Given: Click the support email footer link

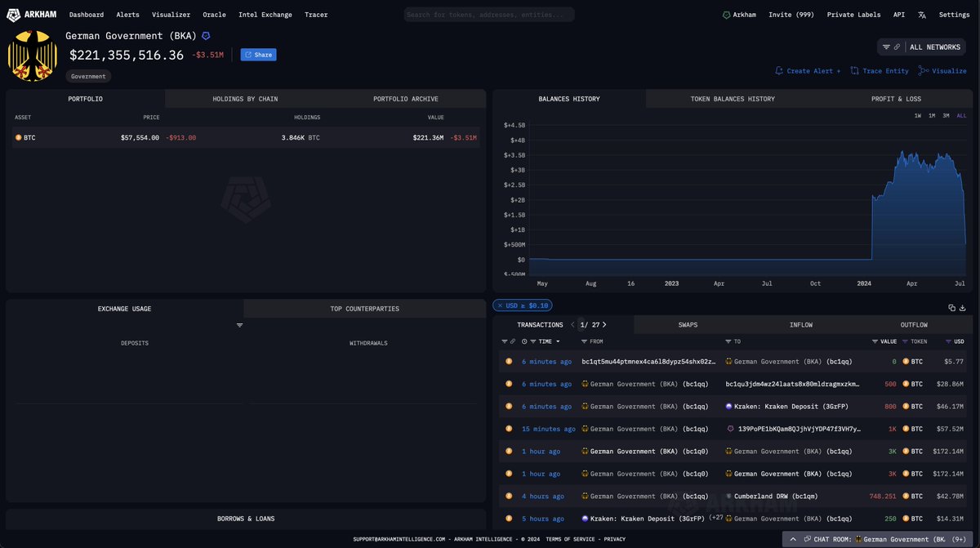Looking at the screenshot, I should click(x=399, y=539).
